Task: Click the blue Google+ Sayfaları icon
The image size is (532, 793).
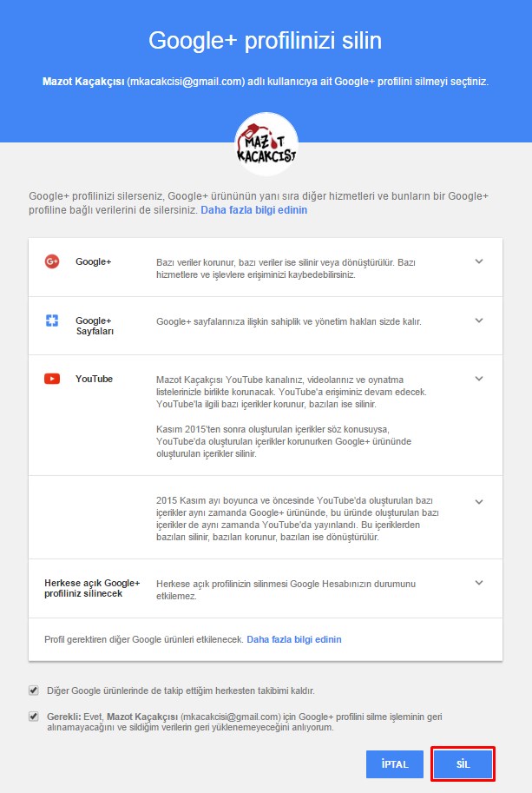Action: pyautogui.click(x=52, y=321)
